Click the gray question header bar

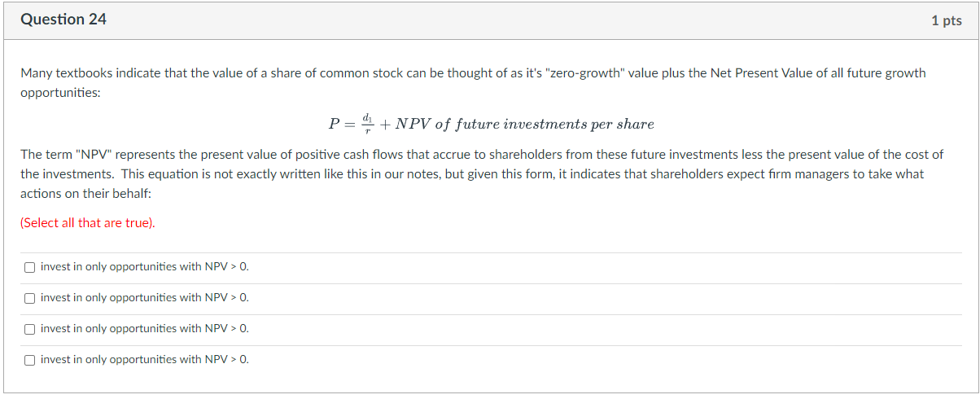pos(490,20)
